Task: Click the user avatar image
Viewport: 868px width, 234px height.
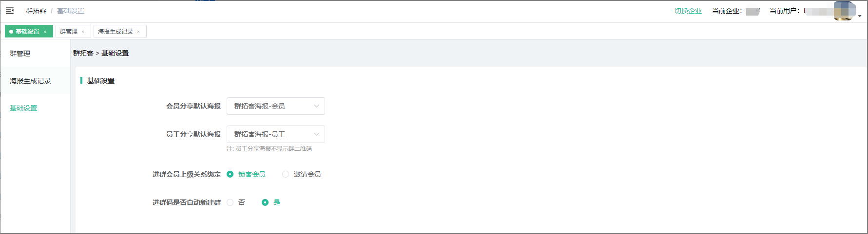Action: (x=844, y=11)
